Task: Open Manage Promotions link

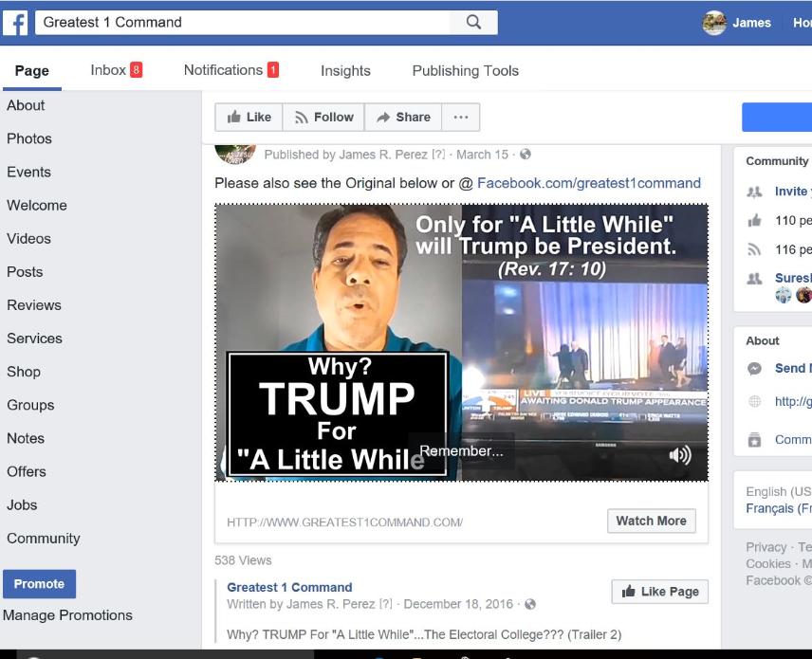Action: click(68, 615)
